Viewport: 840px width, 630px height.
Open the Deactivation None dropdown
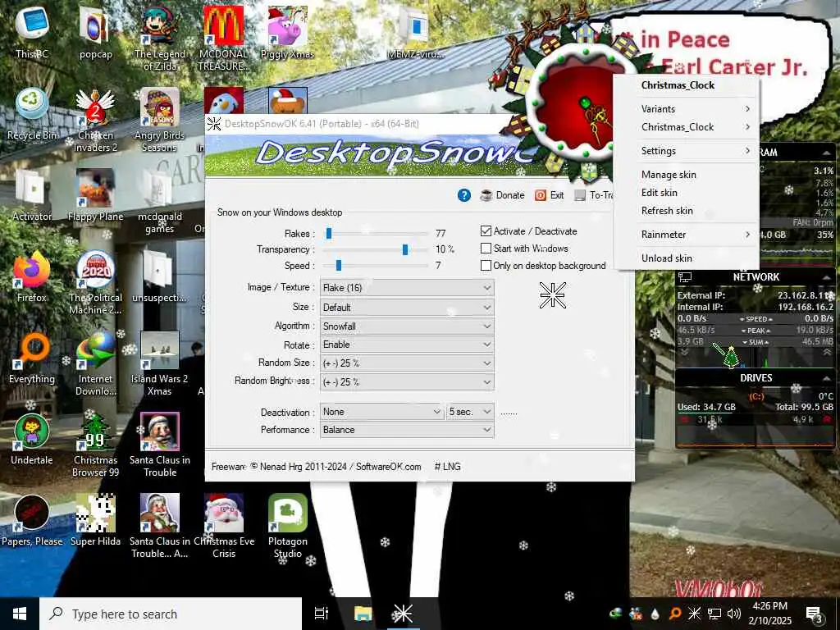coord(382,412)
